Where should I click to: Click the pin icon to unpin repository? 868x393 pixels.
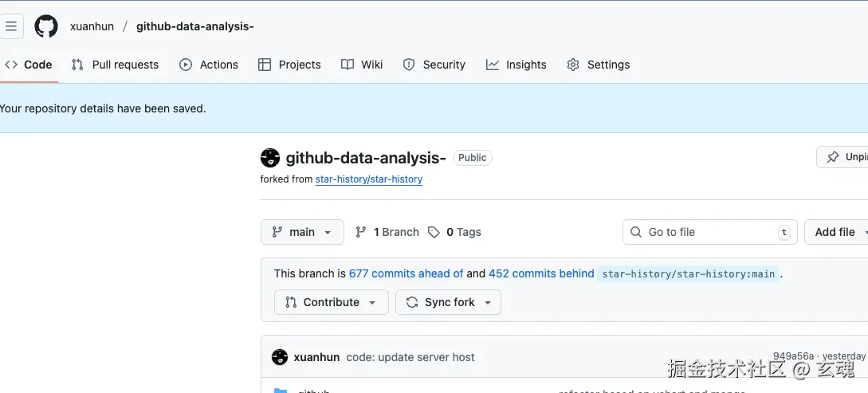[x=833, y=157]
